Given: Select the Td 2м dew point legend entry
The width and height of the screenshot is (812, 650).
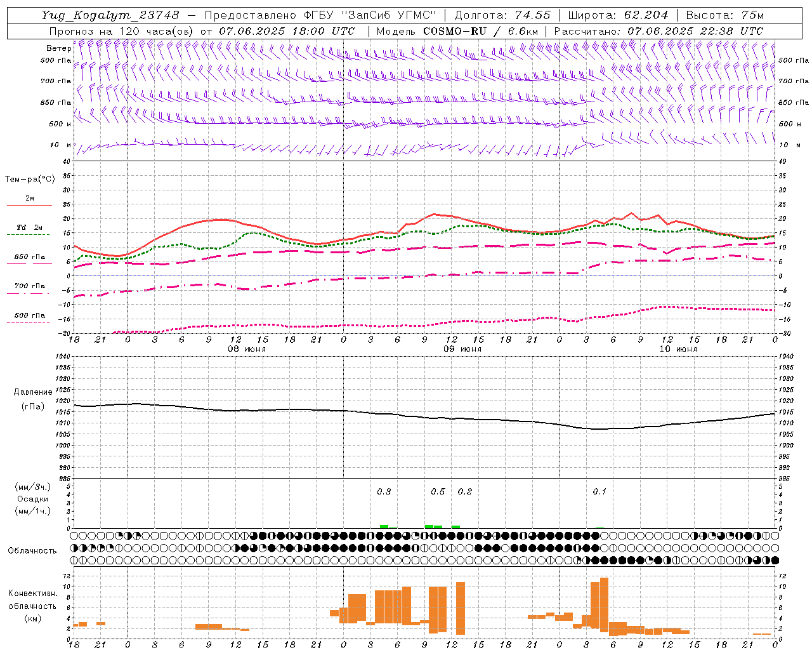Looking at the screenshot, I should coord(29,229).
